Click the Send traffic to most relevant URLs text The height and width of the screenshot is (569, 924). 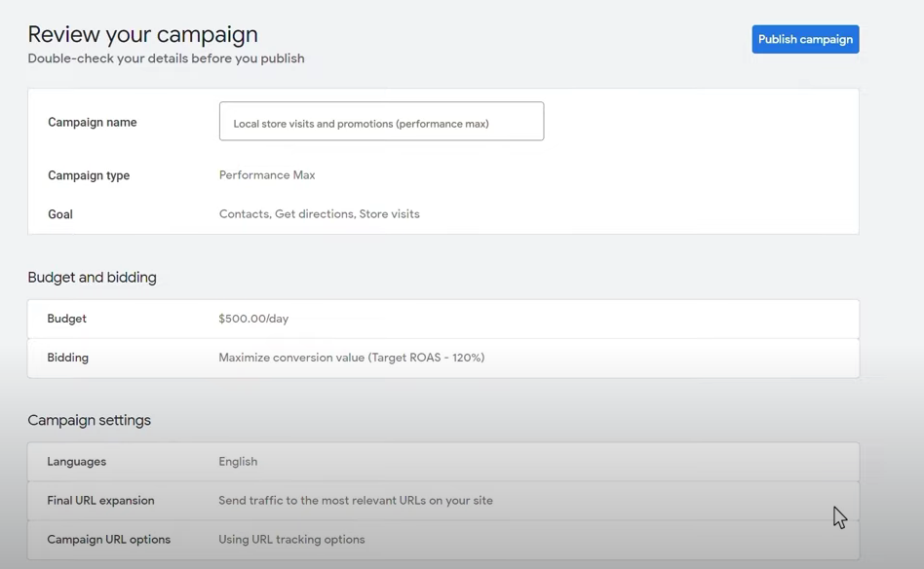355,501
